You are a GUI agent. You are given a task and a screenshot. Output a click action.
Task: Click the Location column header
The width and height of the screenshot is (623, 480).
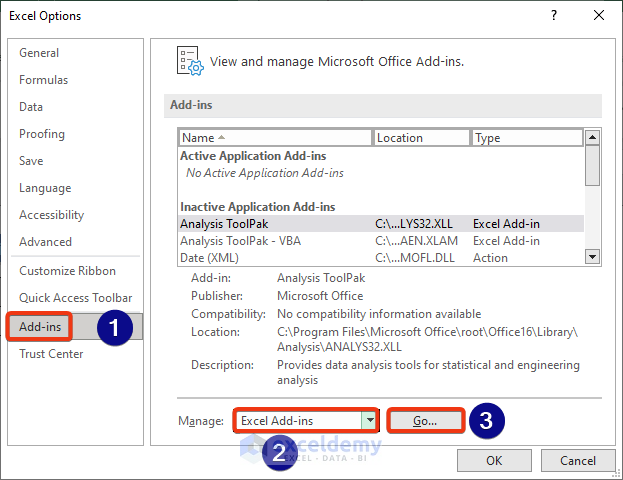(421, 138)
